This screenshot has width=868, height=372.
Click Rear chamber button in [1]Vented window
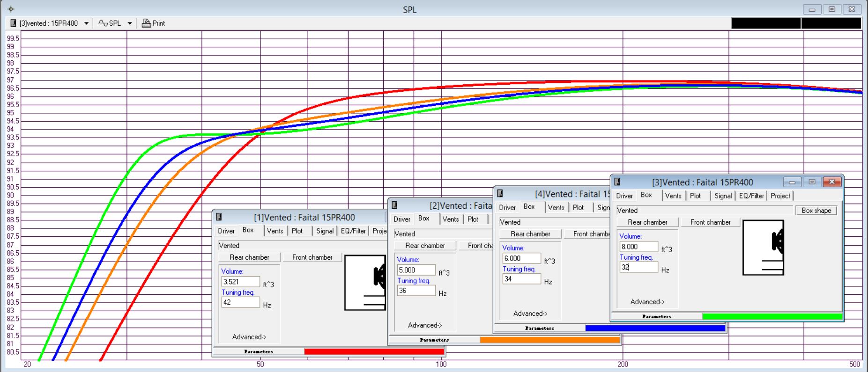[249, 257]
